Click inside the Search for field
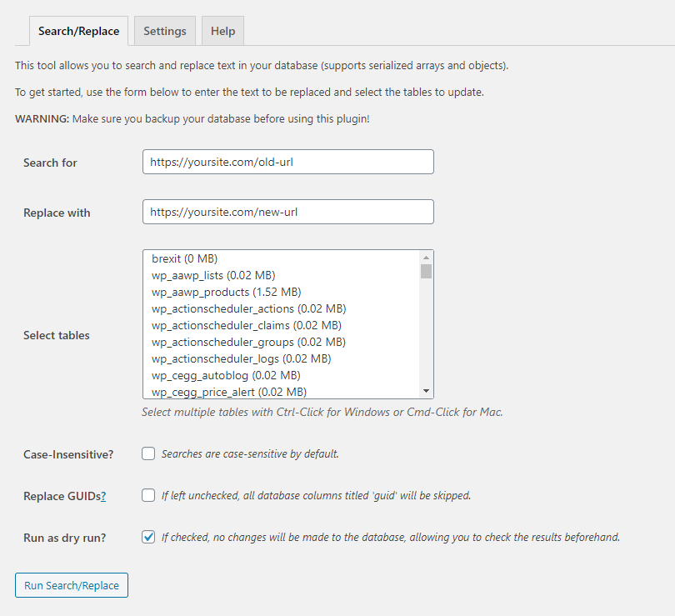675x616 pixels. 287,162
